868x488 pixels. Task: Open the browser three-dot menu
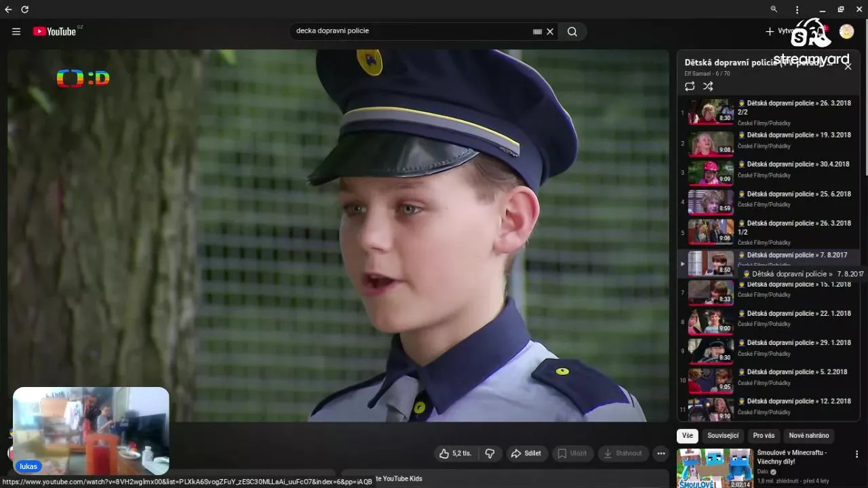click(x=797, y=9)
